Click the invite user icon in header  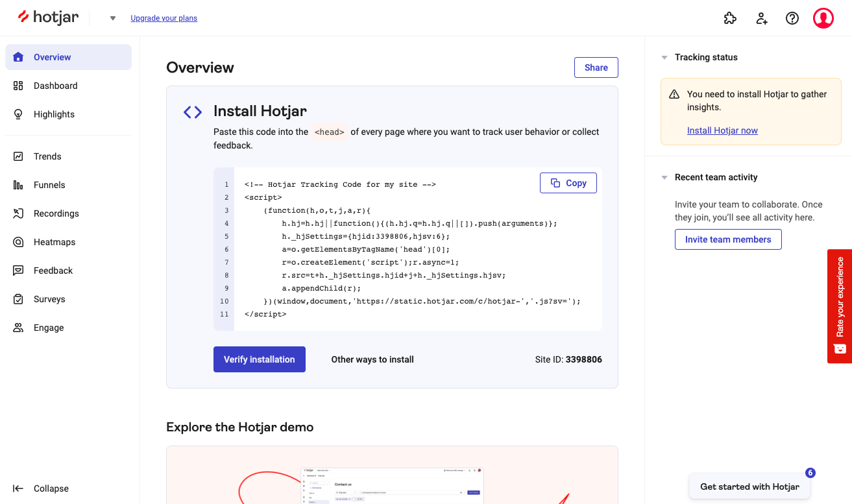762,18
